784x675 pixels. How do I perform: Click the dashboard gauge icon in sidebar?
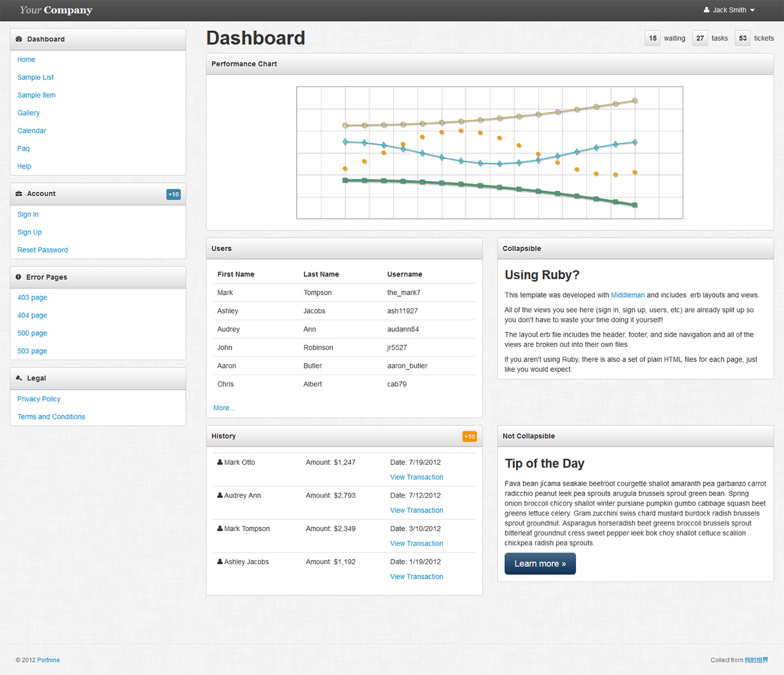[19, 39]
